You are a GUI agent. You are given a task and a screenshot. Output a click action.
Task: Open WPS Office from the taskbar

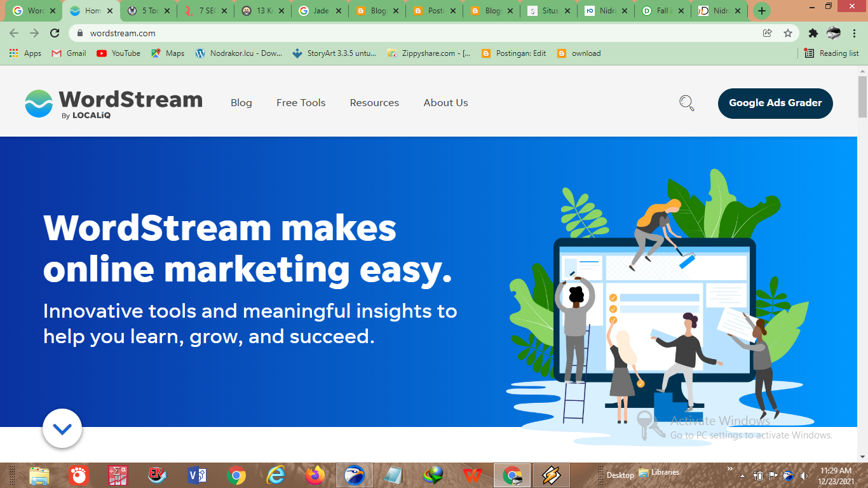point(473,475)
